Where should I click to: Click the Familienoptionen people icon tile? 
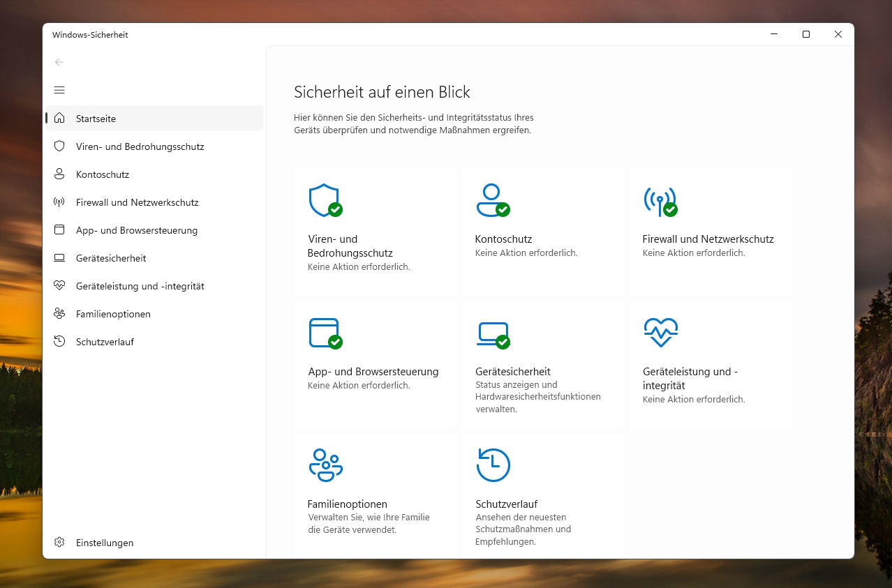pos(325,465)
